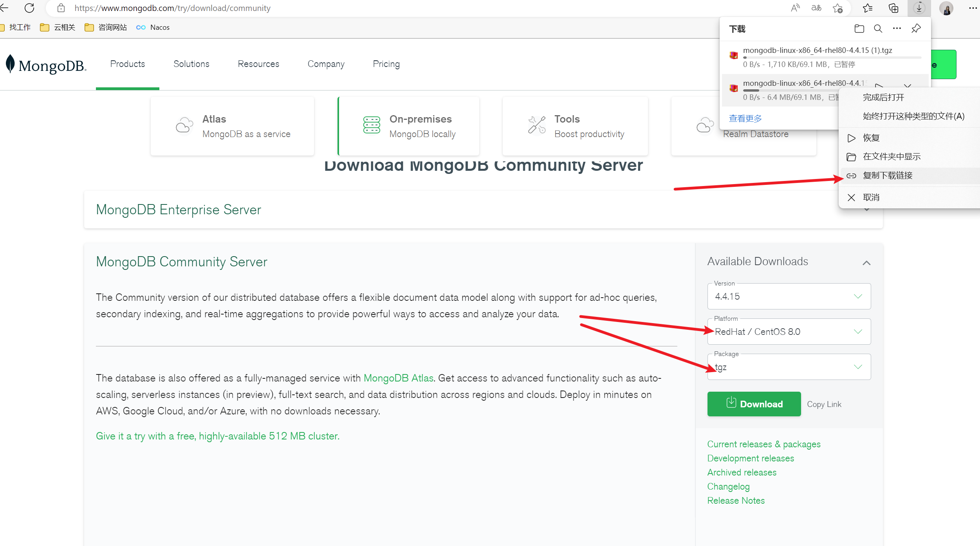Select the Tools Boost productivity card
The width and height of the screenshot is (980, 546).
coord(575,126)
